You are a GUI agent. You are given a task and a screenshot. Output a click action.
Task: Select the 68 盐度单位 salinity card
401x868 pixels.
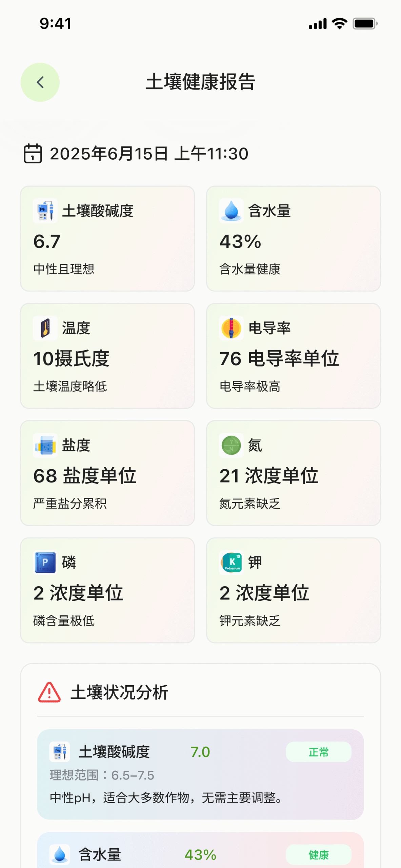(x=107, y=473)
